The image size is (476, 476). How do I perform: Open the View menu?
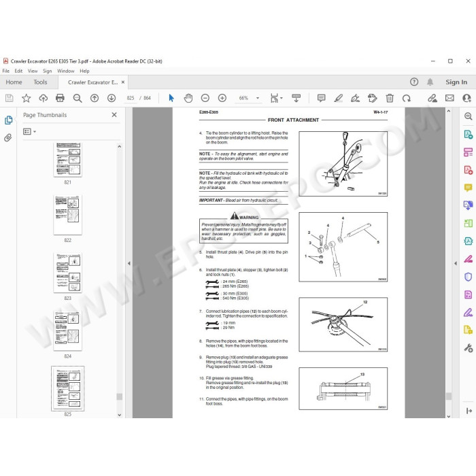point(33,71)
